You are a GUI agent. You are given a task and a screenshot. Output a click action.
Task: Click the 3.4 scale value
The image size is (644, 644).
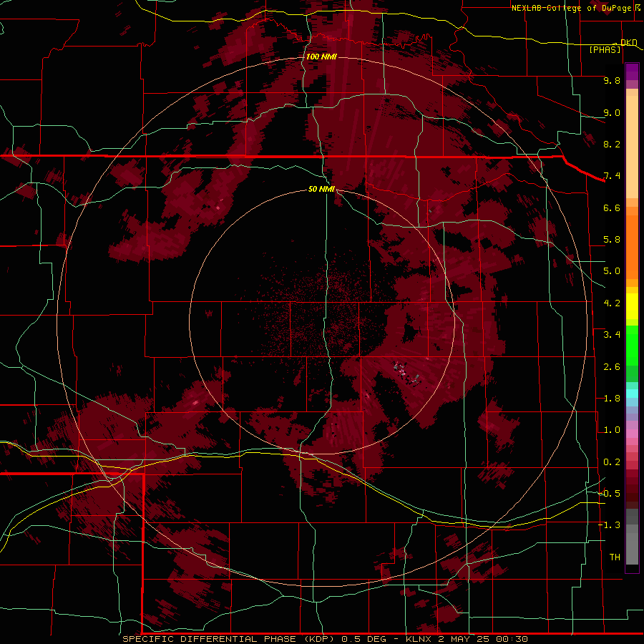pos(612,335)
